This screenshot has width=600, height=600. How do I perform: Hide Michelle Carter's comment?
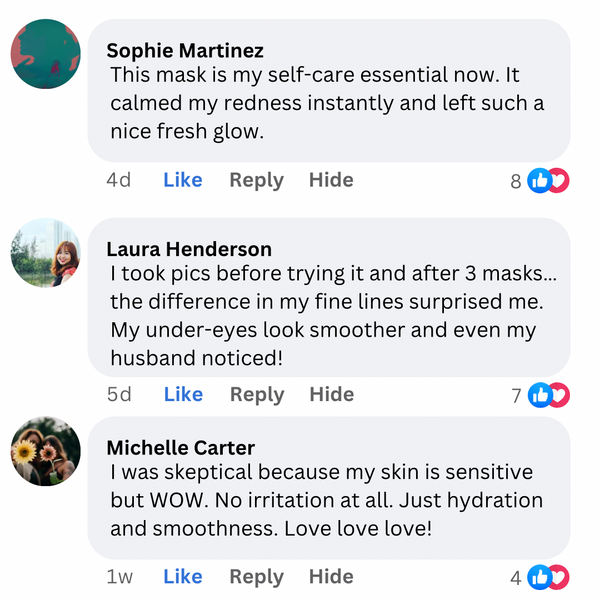pos(331,576)
